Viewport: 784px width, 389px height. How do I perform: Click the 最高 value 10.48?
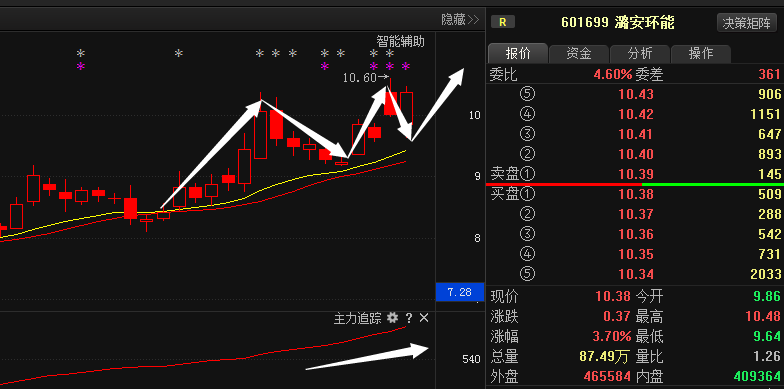point(763,316)
